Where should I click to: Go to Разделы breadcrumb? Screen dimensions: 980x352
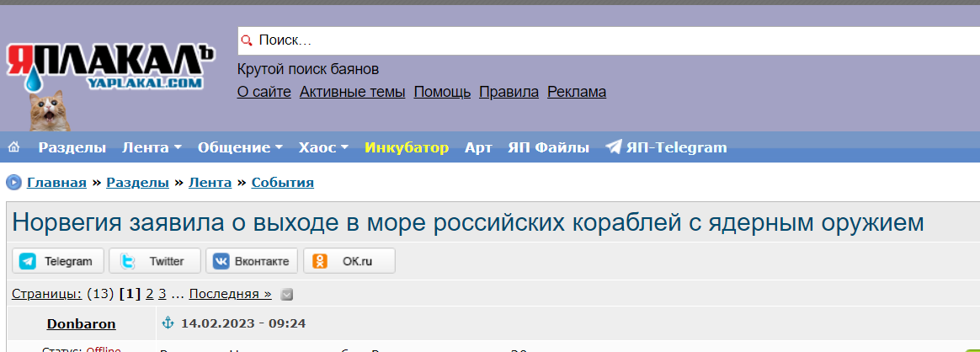[137, 183]
